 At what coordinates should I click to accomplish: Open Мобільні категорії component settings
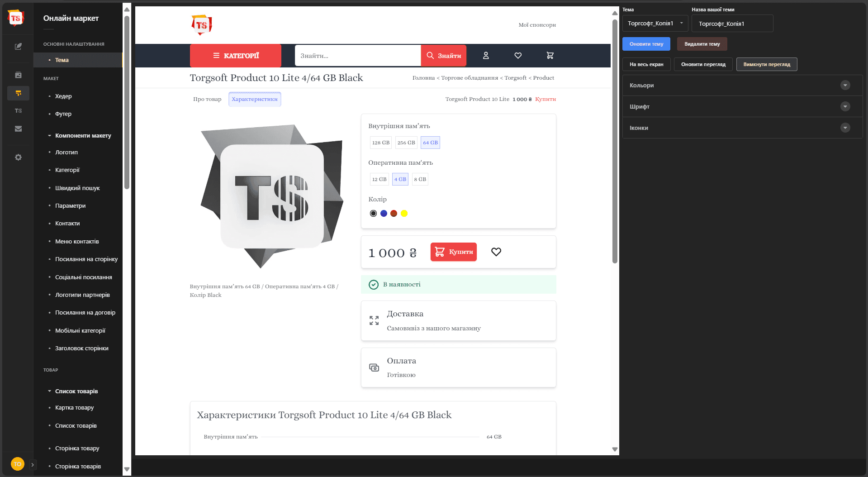point(80,331)
